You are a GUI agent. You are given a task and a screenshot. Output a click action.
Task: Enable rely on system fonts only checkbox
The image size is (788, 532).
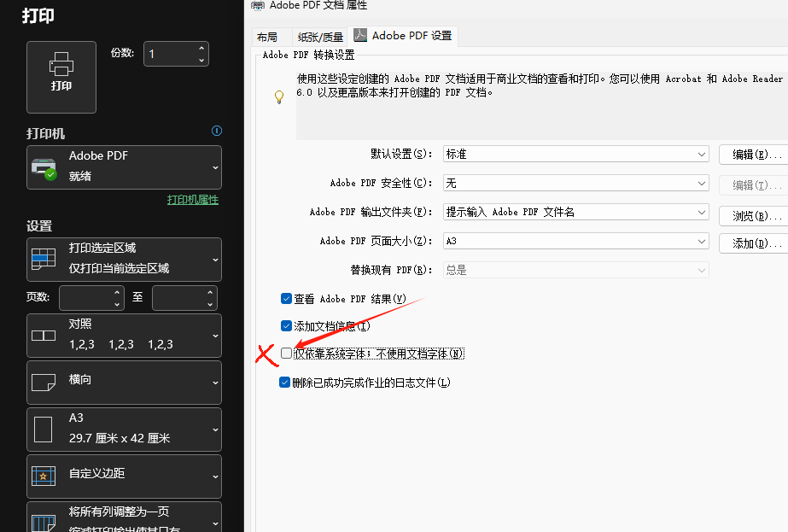(x=287, y=353)
